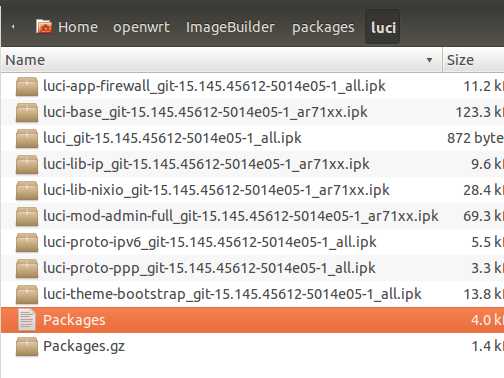Click the current luci breadcrumb button
This screenshot has width=504, height=378.
[383, 27]
